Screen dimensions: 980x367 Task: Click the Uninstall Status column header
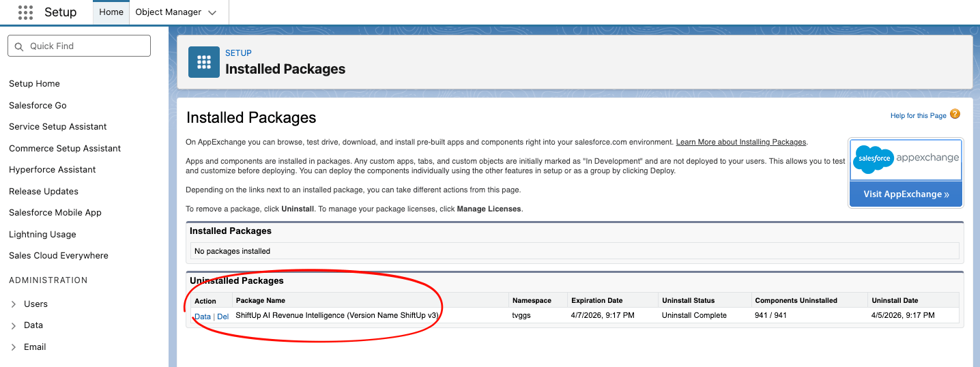tap(688, 300)
